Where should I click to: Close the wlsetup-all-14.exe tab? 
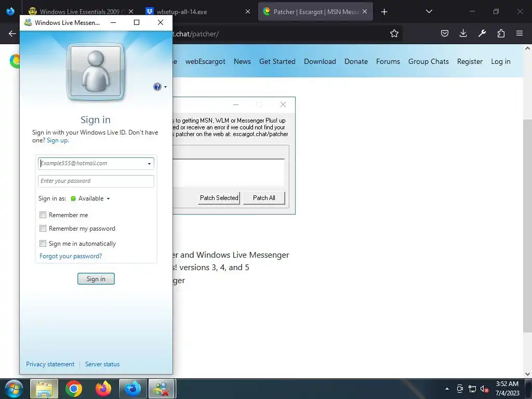coord(248,11)
